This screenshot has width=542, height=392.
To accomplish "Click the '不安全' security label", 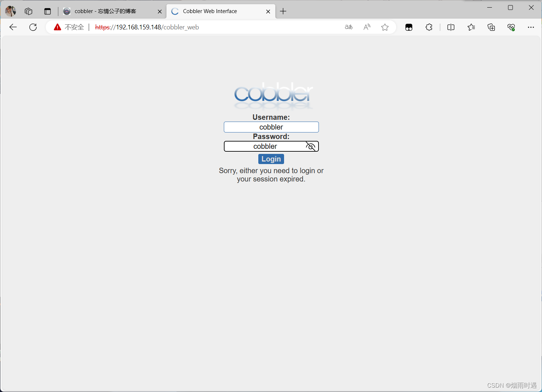I will [74, 27].
